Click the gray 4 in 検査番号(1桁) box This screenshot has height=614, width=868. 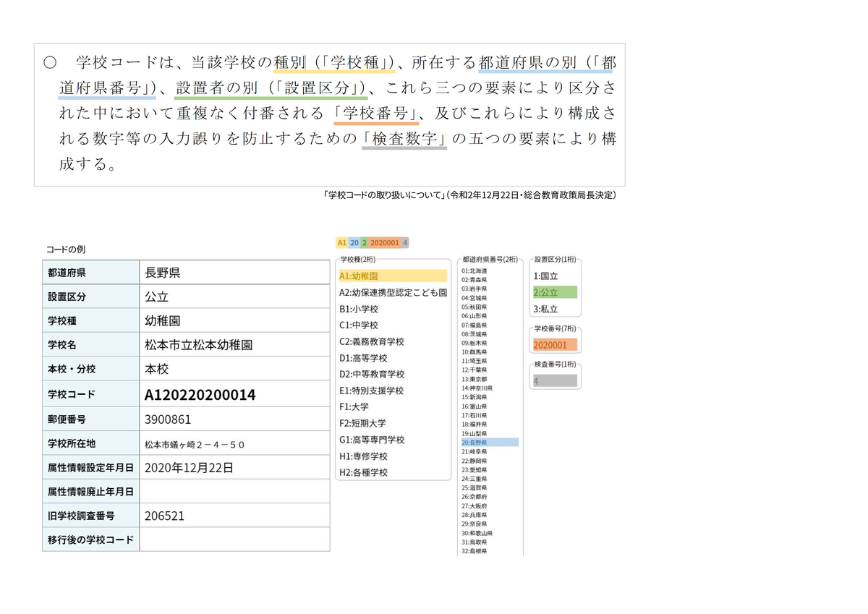pyautogui.click(x=555, y=380)
